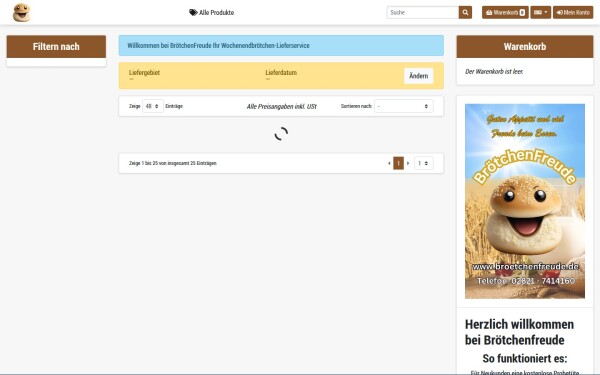Click 'Herzlich willkommen bei Brötchenfreude' heading
The width and height of the screenshot is (600, 375).
point(520,332)
